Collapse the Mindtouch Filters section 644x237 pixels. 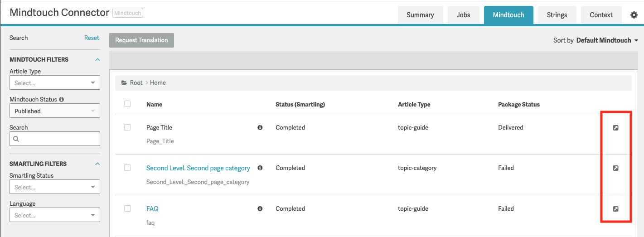[x=97, y=59]
